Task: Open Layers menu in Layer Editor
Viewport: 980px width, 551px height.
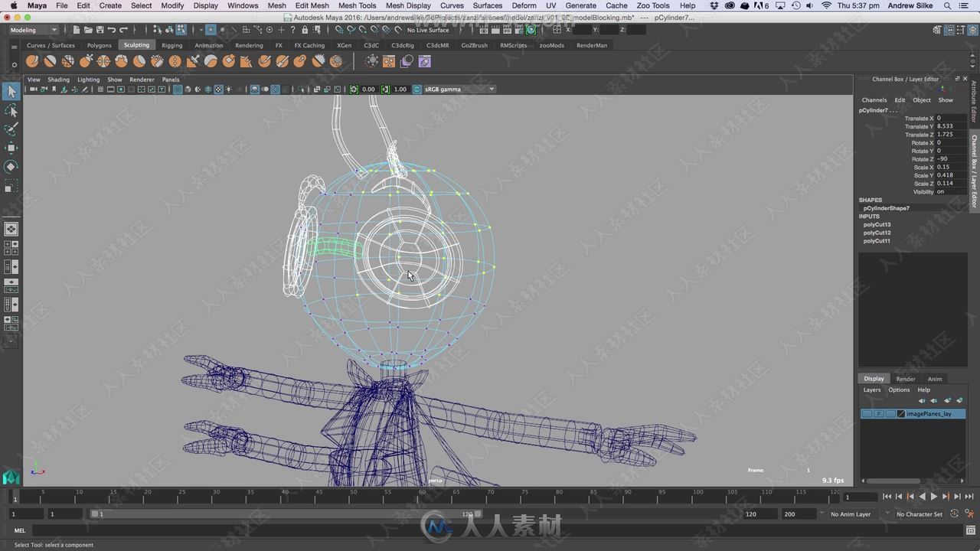Action: point(872,390)
